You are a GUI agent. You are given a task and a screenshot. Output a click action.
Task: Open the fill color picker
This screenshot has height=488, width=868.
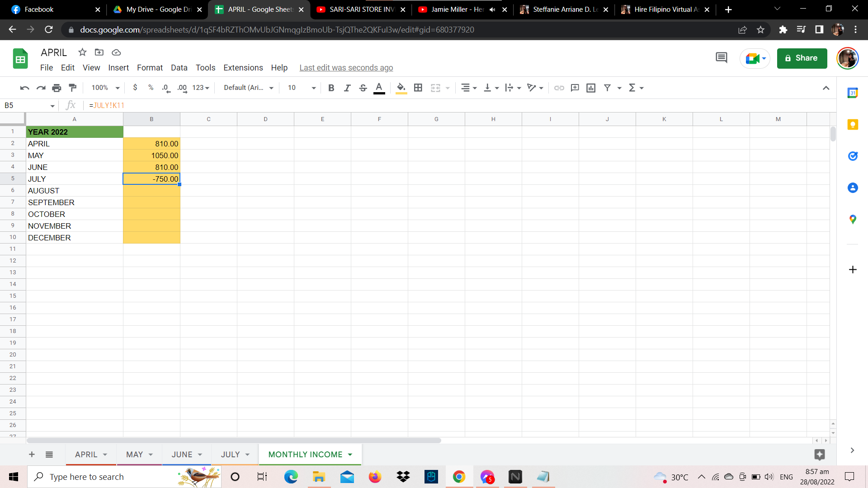401,88
